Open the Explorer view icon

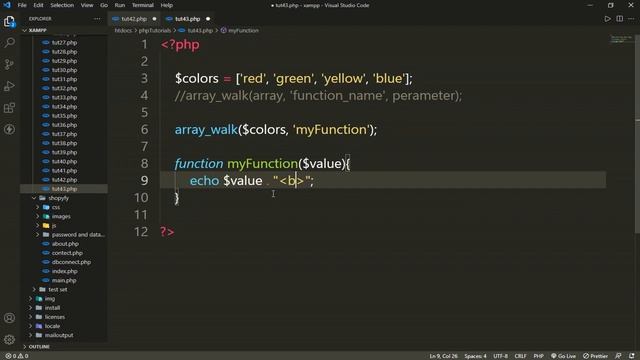point(9,21)
